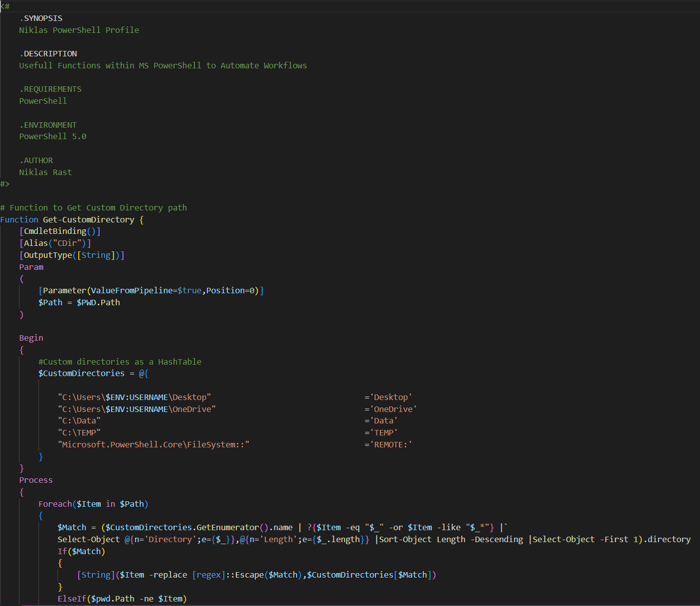Click the $PWD.Path default value
The width and height of the screenshot is (700, 606).
coord(98,303)
